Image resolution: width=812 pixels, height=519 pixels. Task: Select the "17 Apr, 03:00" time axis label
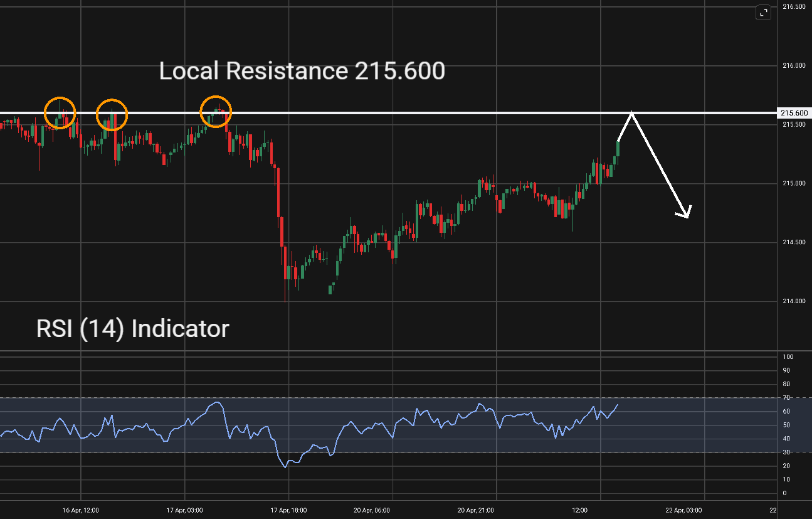(x=185, y=510)
